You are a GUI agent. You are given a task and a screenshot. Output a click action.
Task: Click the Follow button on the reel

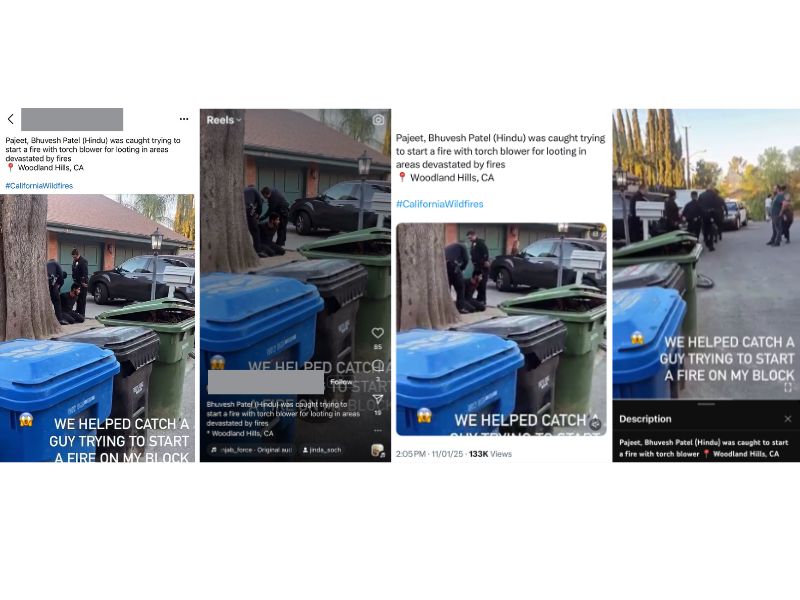pyautogui.click(x=341, y=382)
